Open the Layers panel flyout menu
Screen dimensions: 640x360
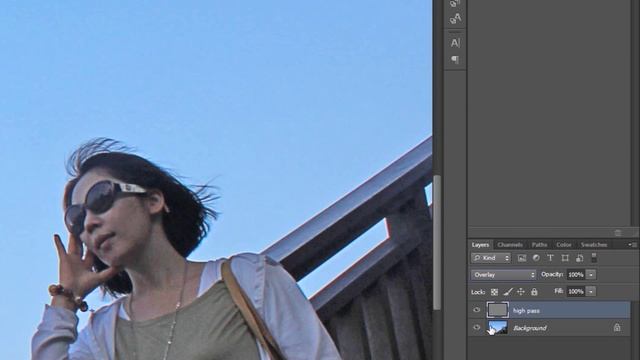[x=632, y=244]
